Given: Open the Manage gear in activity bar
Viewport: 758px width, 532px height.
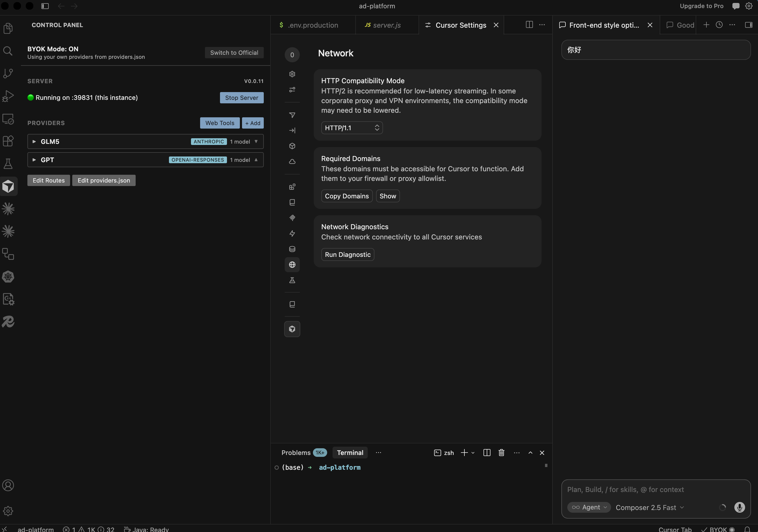Looking at the screenshot, I should (8, 511).
